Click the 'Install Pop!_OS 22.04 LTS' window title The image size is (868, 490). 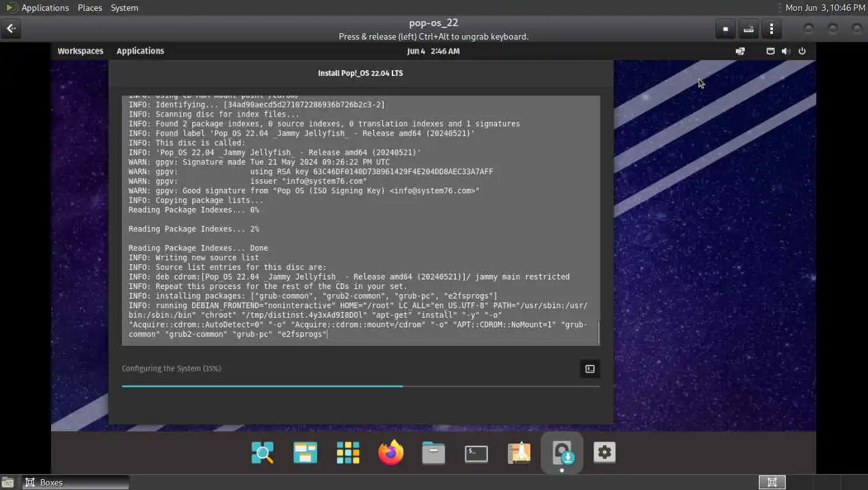coord(361,73)
